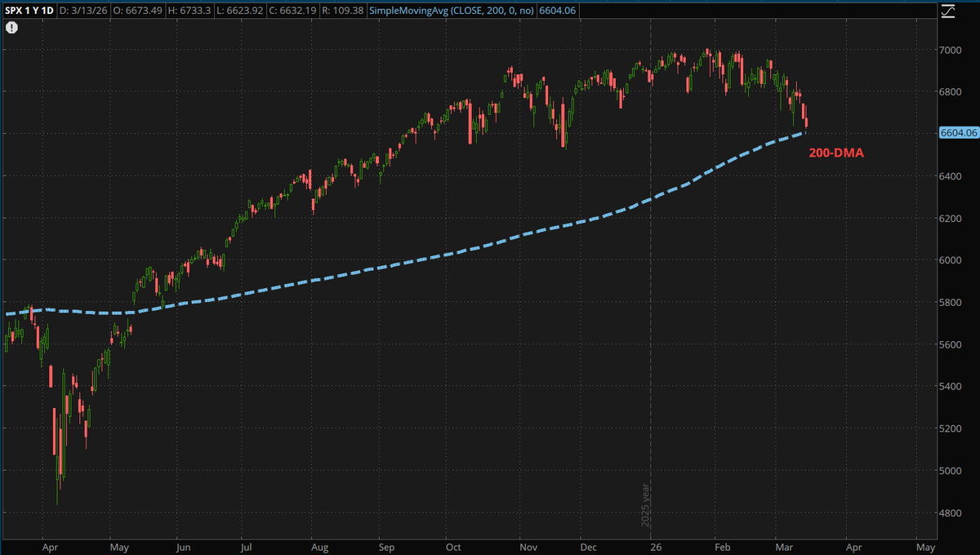Image resolution: width=980 pixels, height=555 pixels.
Task: Click the Nov time axis label
Action: [527, 548]
